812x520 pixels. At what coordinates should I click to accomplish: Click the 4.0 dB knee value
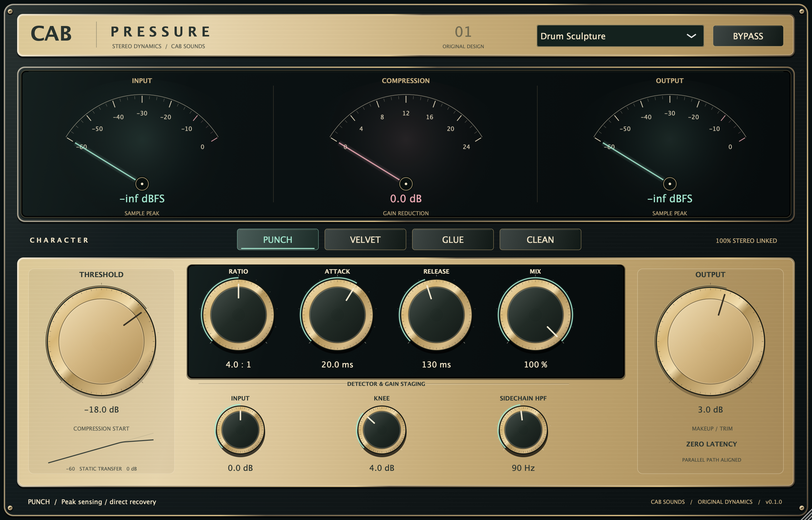(382, 468)
